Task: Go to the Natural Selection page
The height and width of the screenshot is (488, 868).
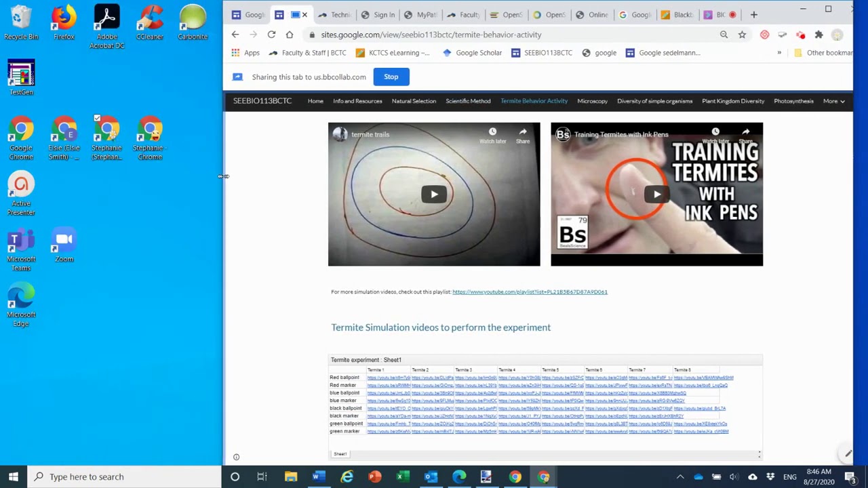Action: [414, 101]
